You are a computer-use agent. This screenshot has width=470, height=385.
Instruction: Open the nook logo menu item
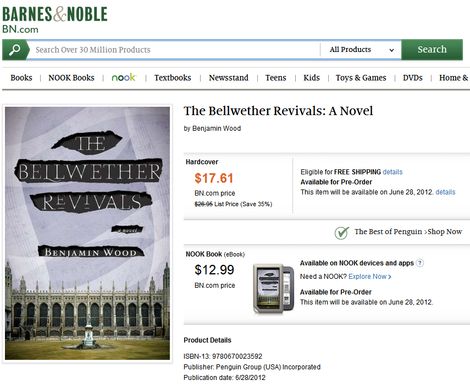point(123,78)
